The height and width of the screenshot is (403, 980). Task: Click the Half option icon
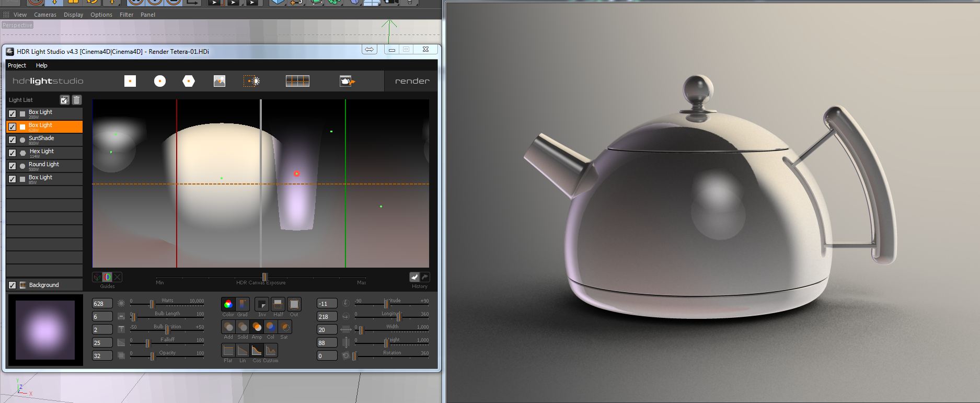(278, 304)
